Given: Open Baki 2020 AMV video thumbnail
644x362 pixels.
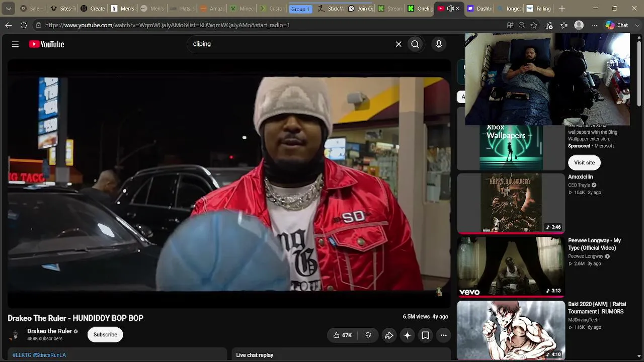Looking at the screenshot, I should pos(511,330).
